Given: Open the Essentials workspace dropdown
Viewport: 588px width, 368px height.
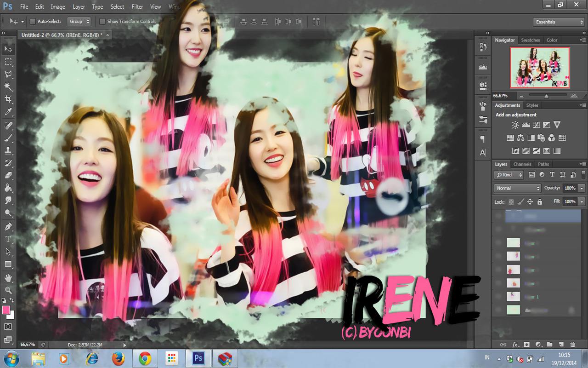Looking at the screenshot, I should click(559, 22).
